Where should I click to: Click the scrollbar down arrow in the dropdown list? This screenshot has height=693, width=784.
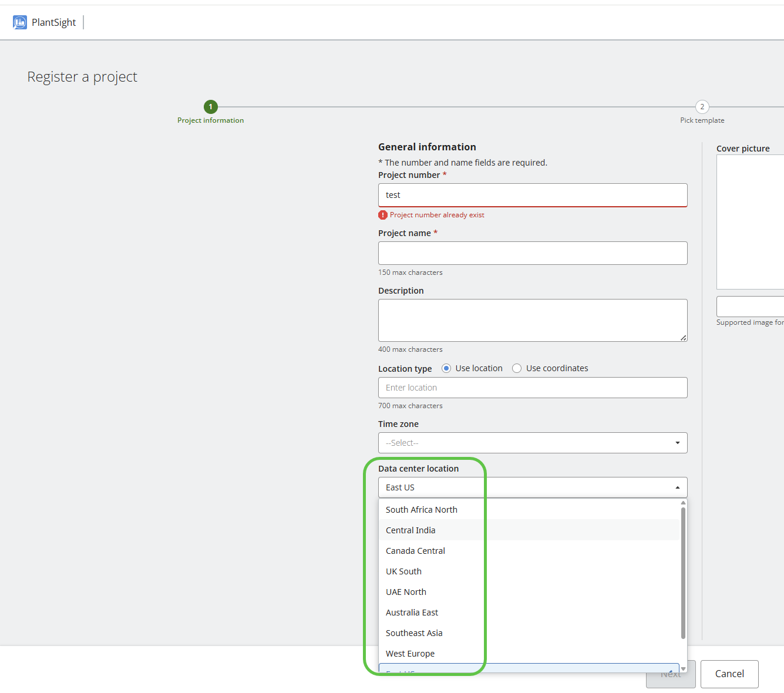click(683, 669)
